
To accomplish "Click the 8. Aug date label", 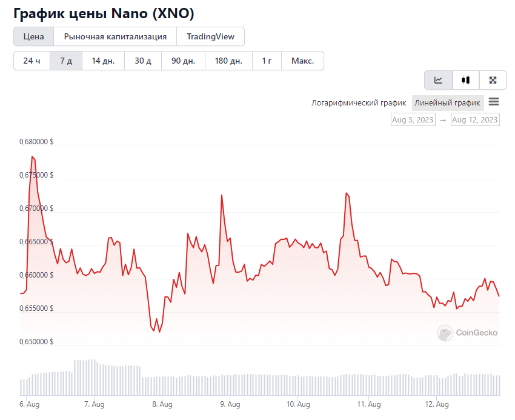I will [162, 404].
